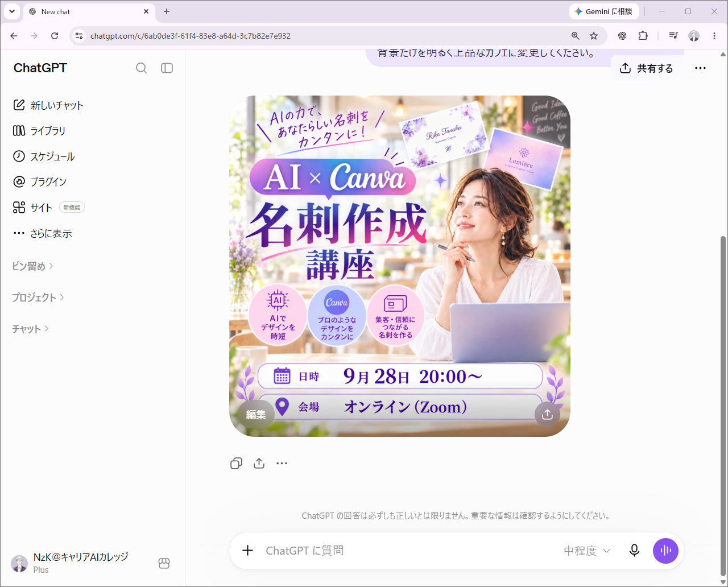Start a new chat via 新しいチャット
Viewport: 728px width, 587px height.
click(x=48, y=105)
